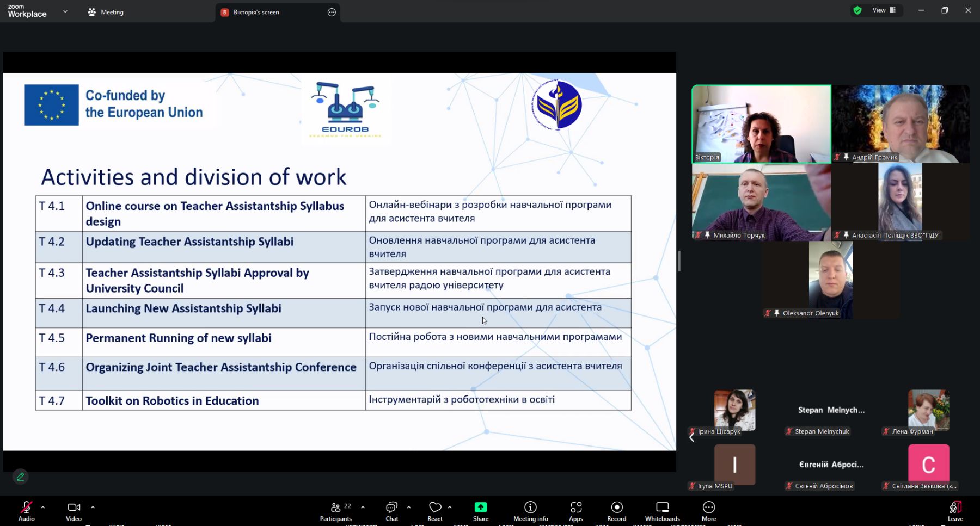
Task: Select Oleksandr Olenyuk's video thumbnail
Action: (830, 280)
